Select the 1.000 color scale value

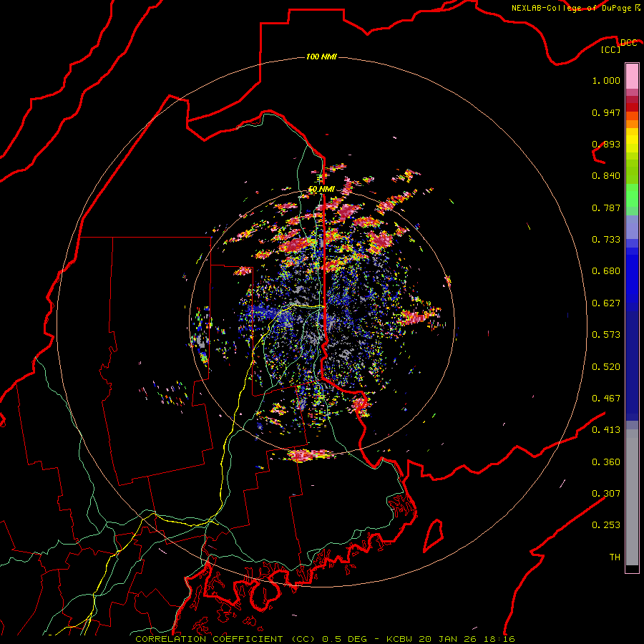point(606,80)
